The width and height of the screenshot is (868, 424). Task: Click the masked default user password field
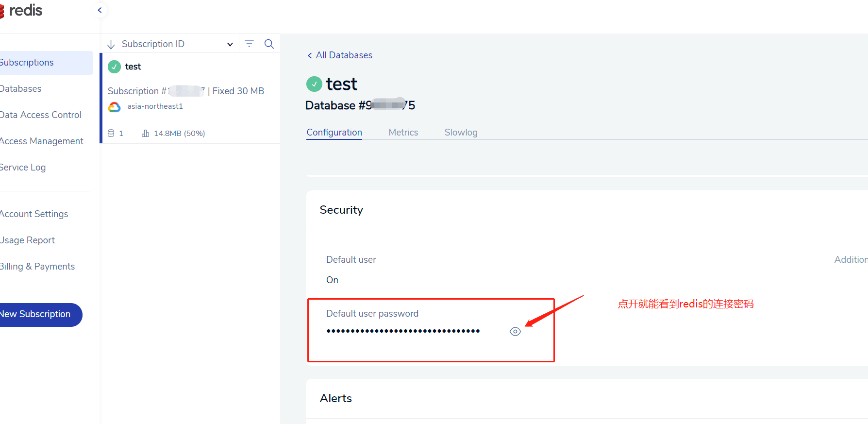pyautogui.click(x=403, y=331)
